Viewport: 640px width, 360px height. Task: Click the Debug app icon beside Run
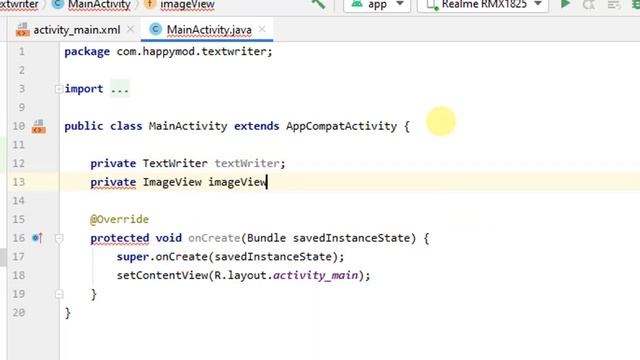coord(589,4)
